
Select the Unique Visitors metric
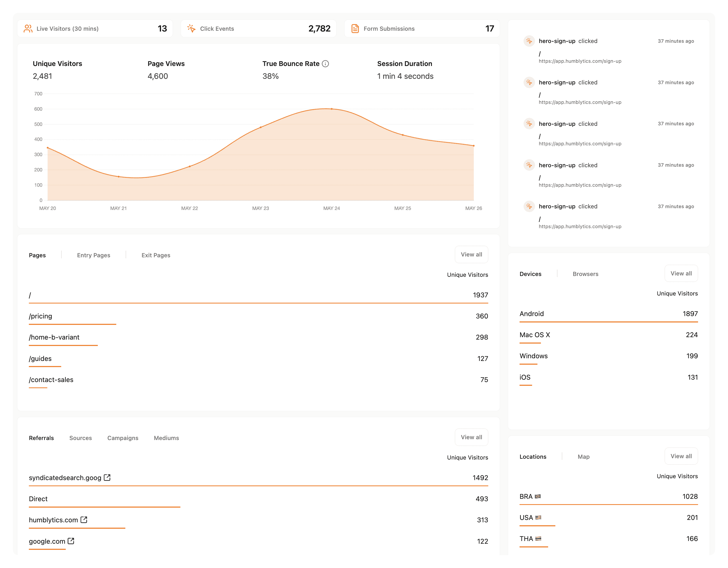click(57, 70)
